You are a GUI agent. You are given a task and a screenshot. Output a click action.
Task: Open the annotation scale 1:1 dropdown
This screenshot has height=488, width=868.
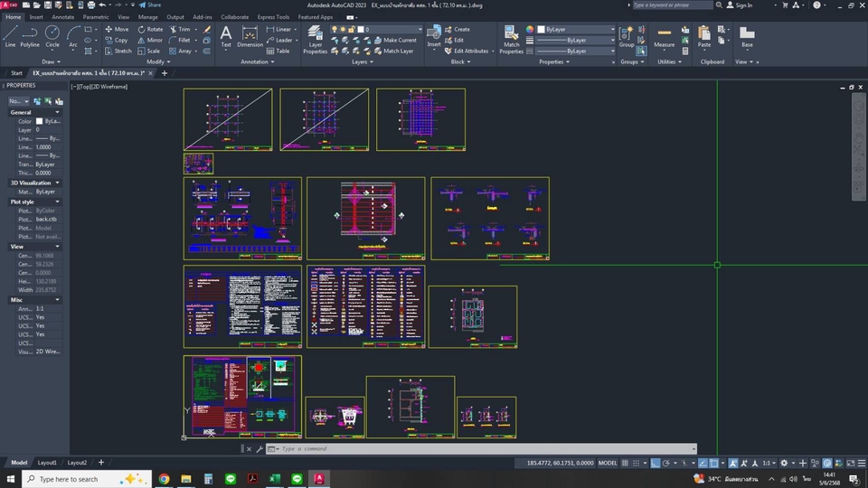point(769,463)
